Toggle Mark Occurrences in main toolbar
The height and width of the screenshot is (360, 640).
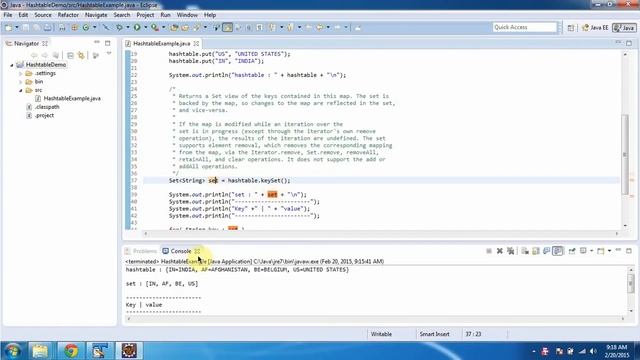click(x=228, y=27)
